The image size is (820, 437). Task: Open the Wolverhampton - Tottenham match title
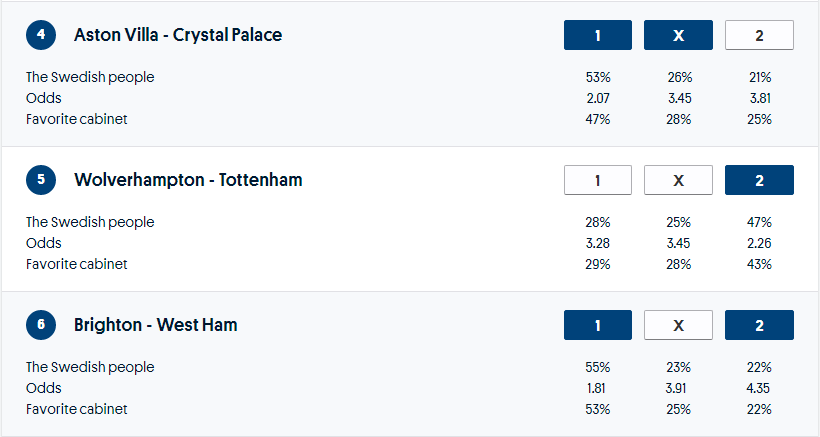(x=188, y=180)
